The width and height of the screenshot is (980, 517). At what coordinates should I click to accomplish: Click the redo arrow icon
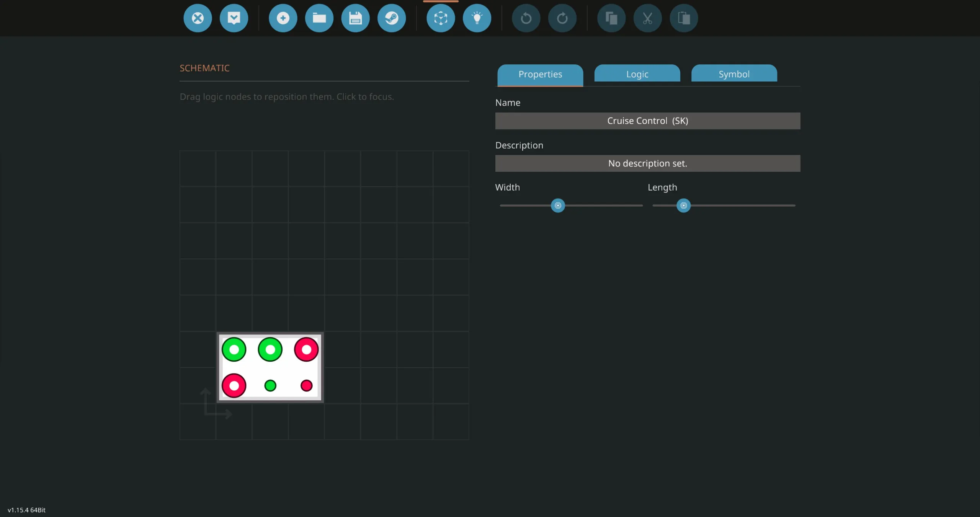(562, 18)
